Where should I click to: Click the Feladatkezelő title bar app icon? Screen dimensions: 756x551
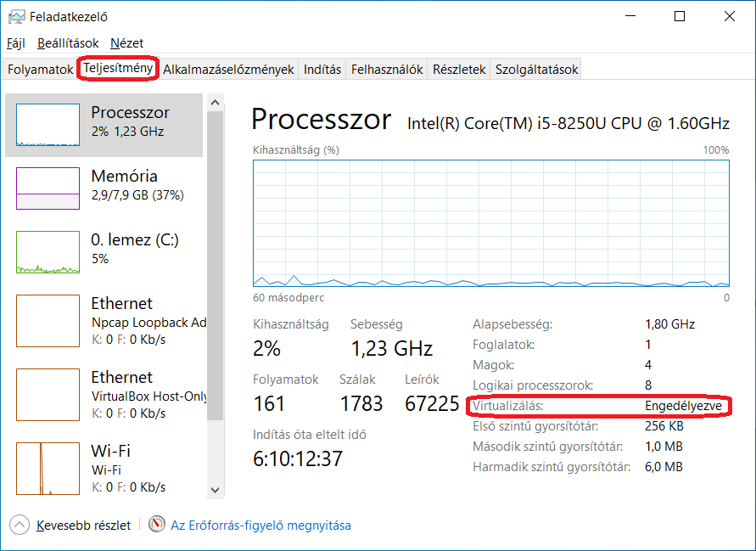[x=16, y=17]
